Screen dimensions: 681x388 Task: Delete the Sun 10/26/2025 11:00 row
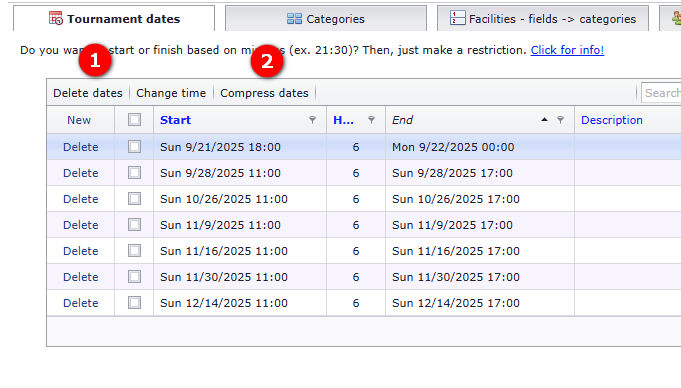tap(81, 199)
